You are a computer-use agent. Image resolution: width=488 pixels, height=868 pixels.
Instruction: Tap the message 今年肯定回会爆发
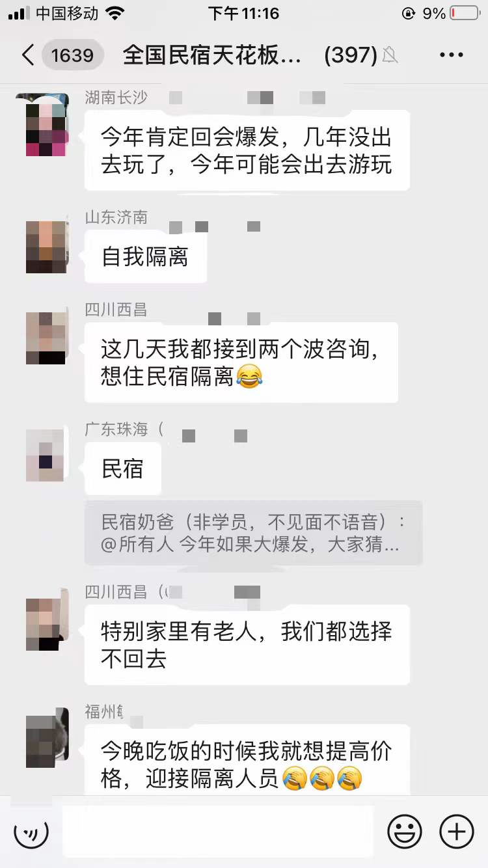pyautogui.click(x=247, y=151)
